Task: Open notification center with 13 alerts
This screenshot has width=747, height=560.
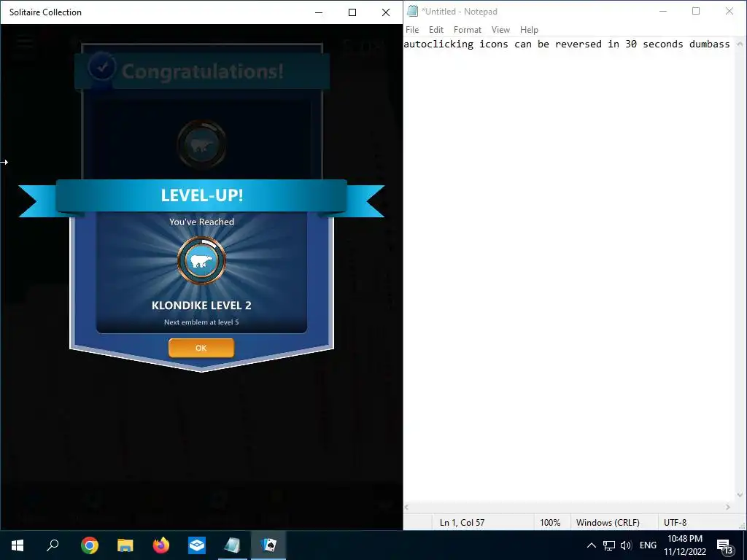Action: (724, 546)
